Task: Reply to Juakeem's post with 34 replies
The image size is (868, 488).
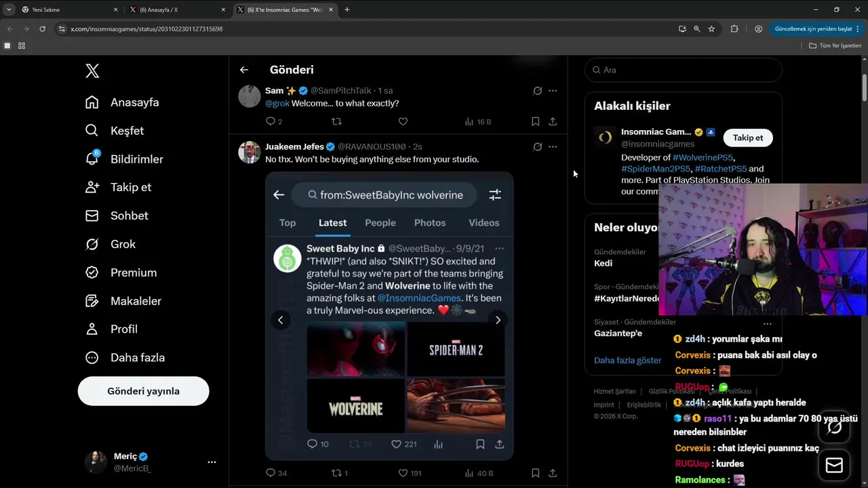Action: point(276,473)
